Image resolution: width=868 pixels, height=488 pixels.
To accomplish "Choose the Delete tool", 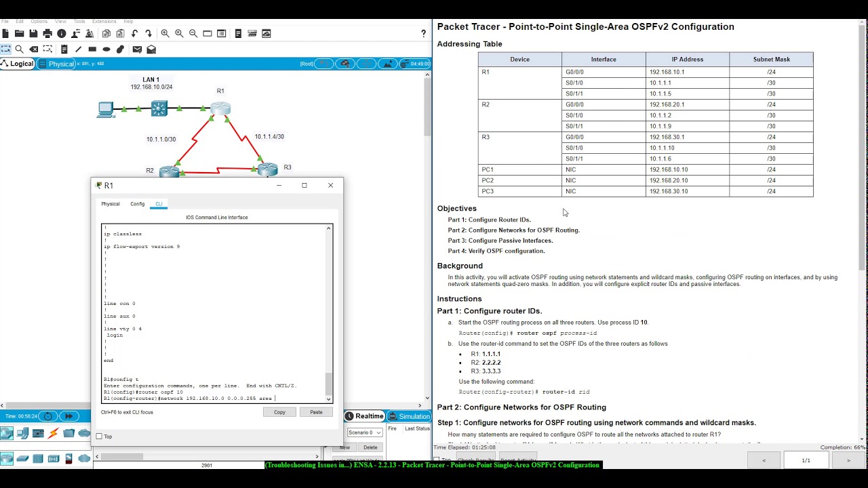I will 33,49.
